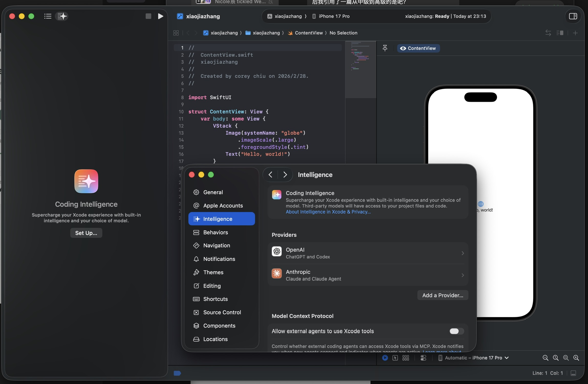
Task: Enable external agents to use Xcode tools
Action: point(456,331)
